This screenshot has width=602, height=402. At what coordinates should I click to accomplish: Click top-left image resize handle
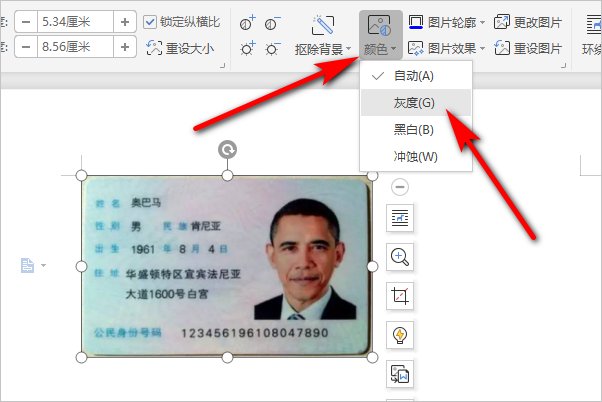(x=81, y=176)
